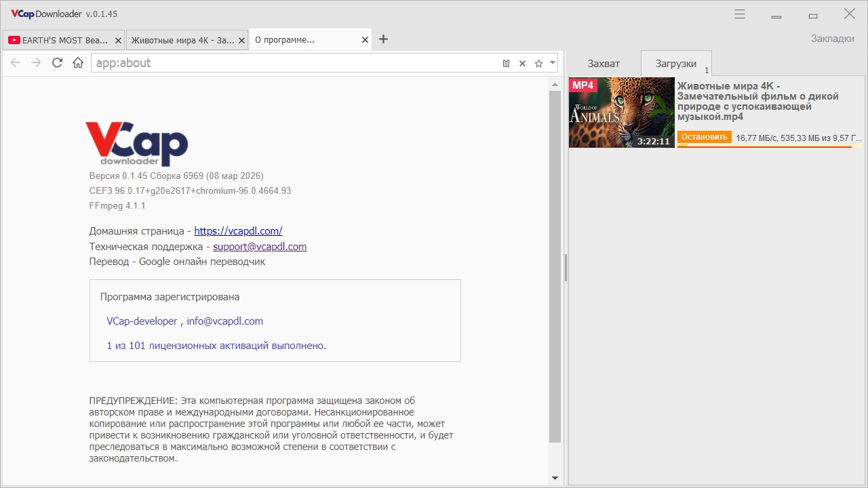Open a new tab with the plus button
The image size is (868, 488).
(x=383, y=39)
